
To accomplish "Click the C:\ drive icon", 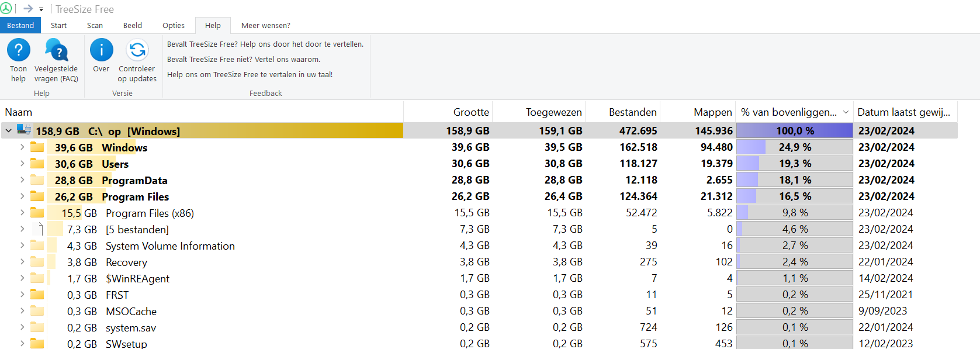I will click(25, 130).
